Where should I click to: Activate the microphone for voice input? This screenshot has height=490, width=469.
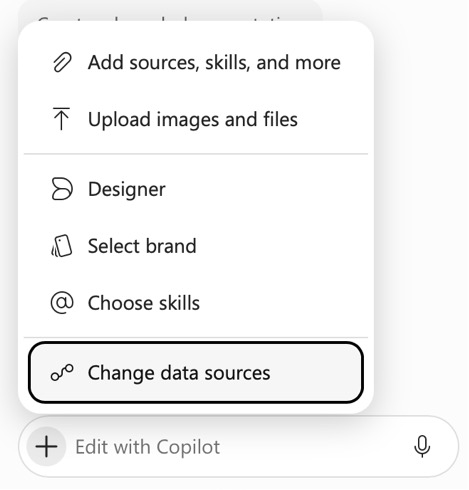pos(422,446)
